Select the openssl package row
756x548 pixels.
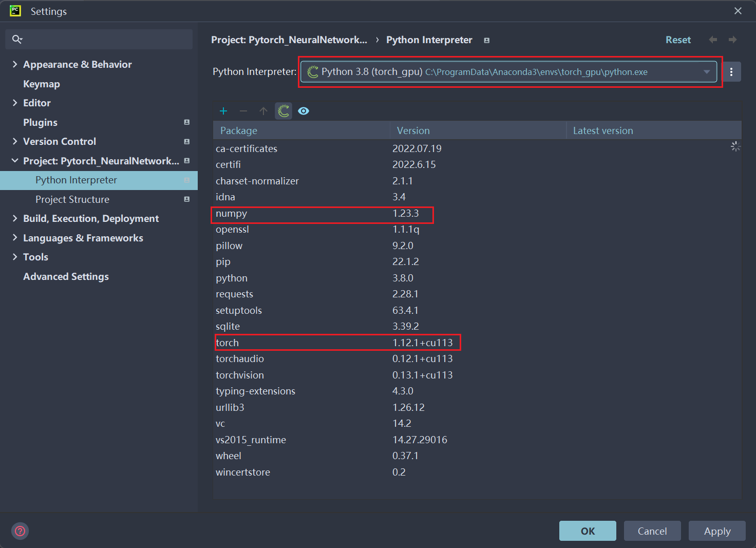pyautogui.click(x=477, y=229)
